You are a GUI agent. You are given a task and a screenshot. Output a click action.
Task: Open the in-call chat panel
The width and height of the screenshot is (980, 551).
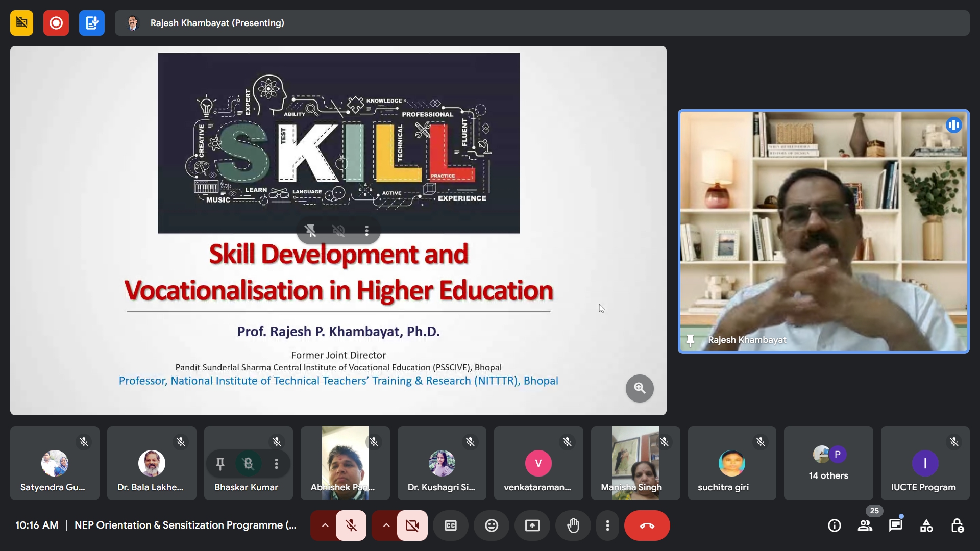895,525
